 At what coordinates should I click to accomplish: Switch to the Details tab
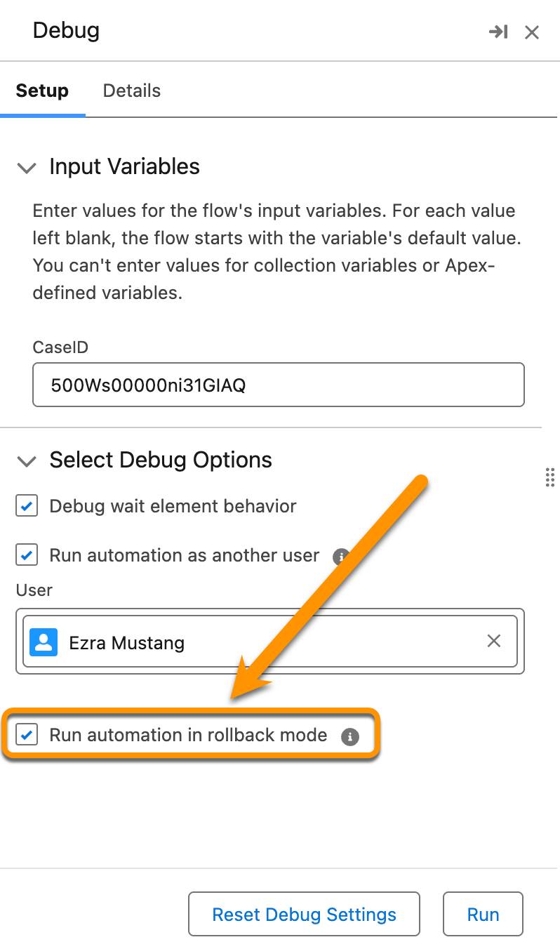131,90
